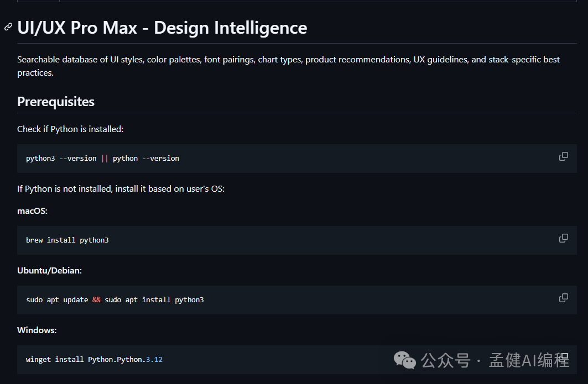Click the 'Check if Python is installed:' text
This screenshot has height=384, width=588.
[x=70, y=129]
